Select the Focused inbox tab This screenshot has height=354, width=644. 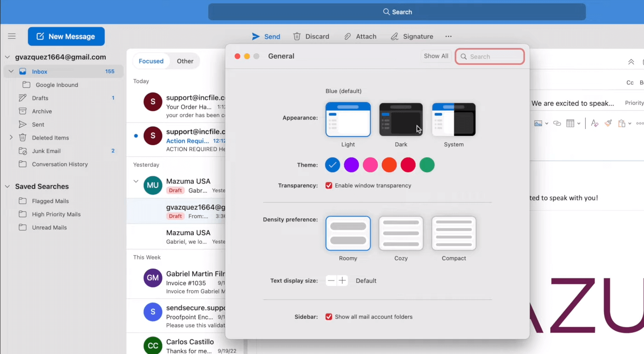point(151,61)
